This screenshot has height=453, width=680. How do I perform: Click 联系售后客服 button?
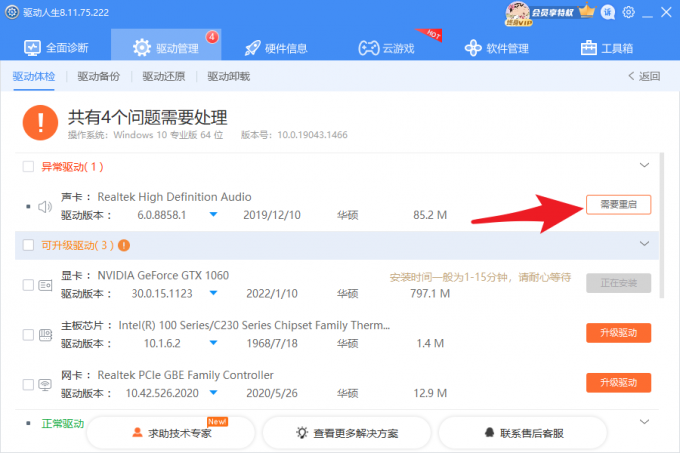[523, 433]
